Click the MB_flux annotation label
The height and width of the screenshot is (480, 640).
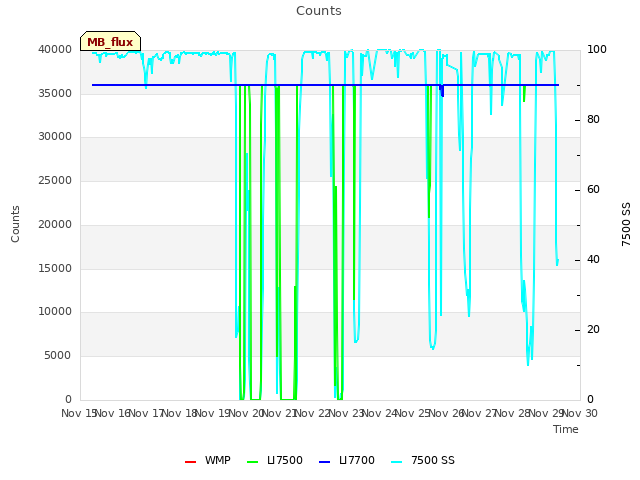(x=110, y=41)
